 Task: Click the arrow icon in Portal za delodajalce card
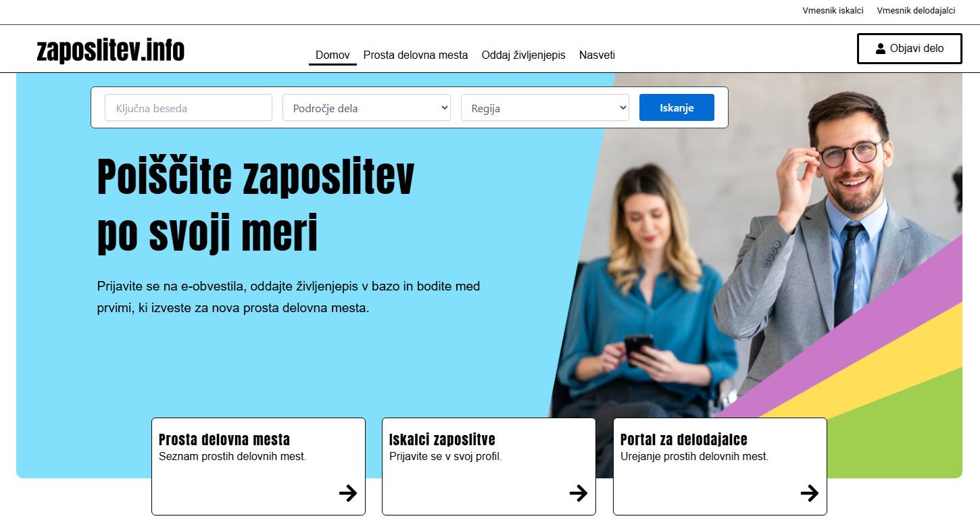(810, 493)
